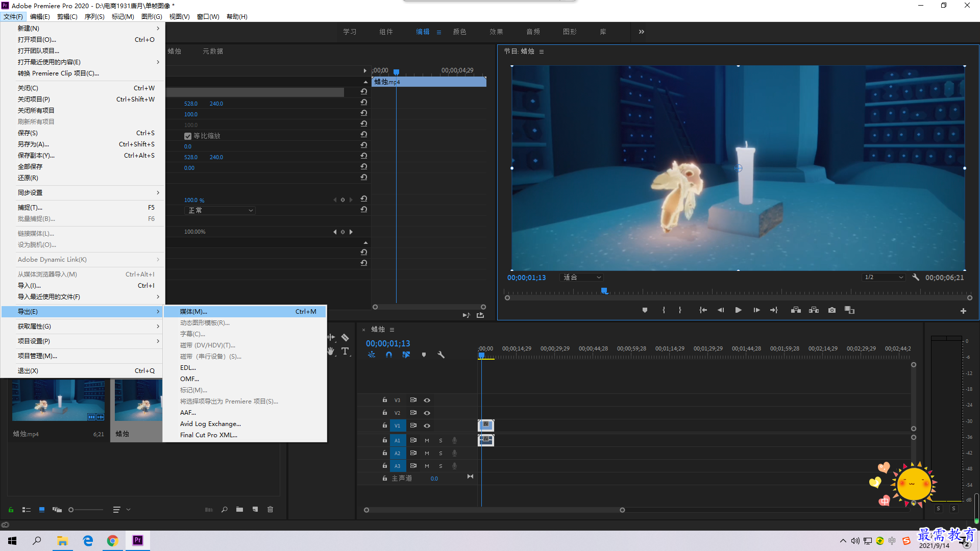Open the program monitor panel menu
This screenshot has width=980, height=551.
(542, 52)
